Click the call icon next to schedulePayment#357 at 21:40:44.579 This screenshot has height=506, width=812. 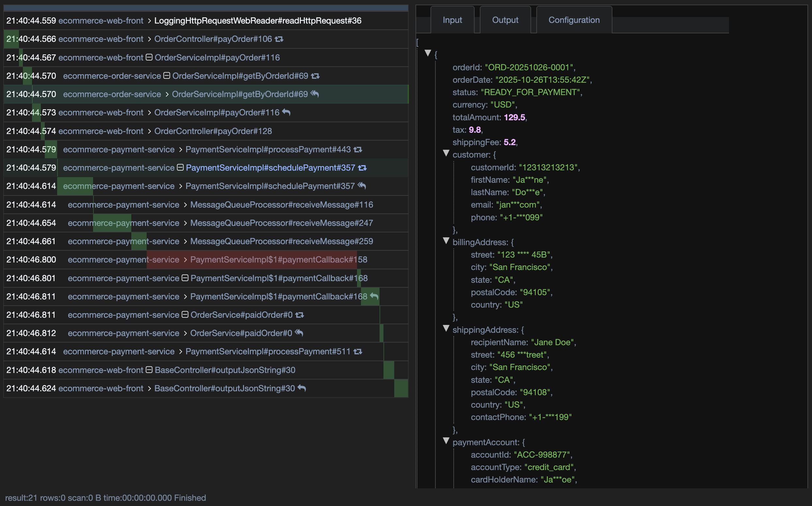362,168
